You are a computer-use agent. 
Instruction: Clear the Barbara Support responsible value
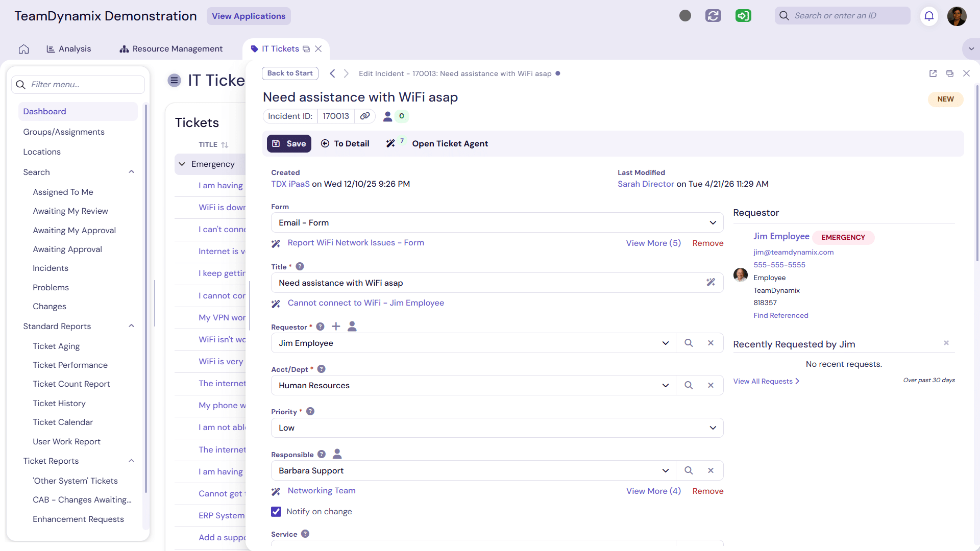pyautogui.click(x=710, y=470)
